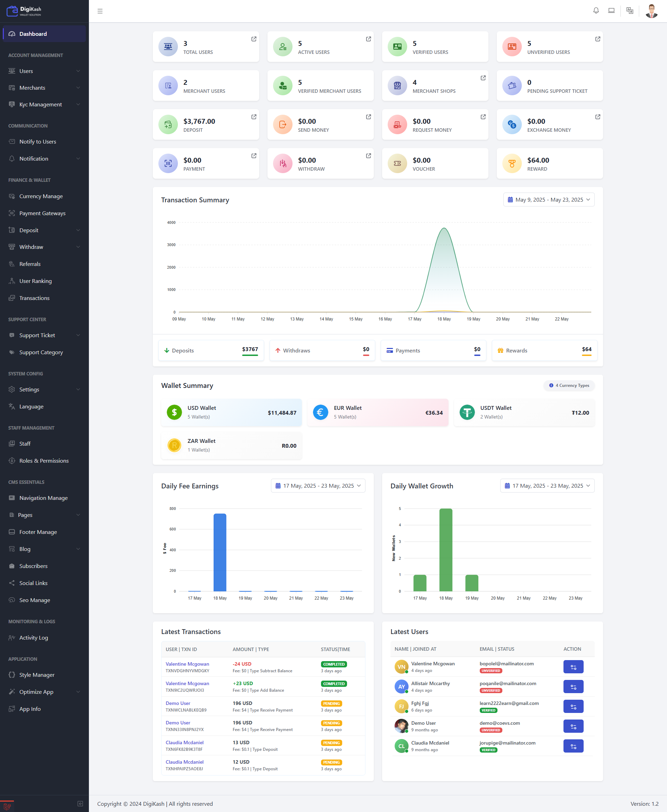Click the external link icon on Send Money card
The width and height of the screenshot is (667, 812).
coord(368,116)
